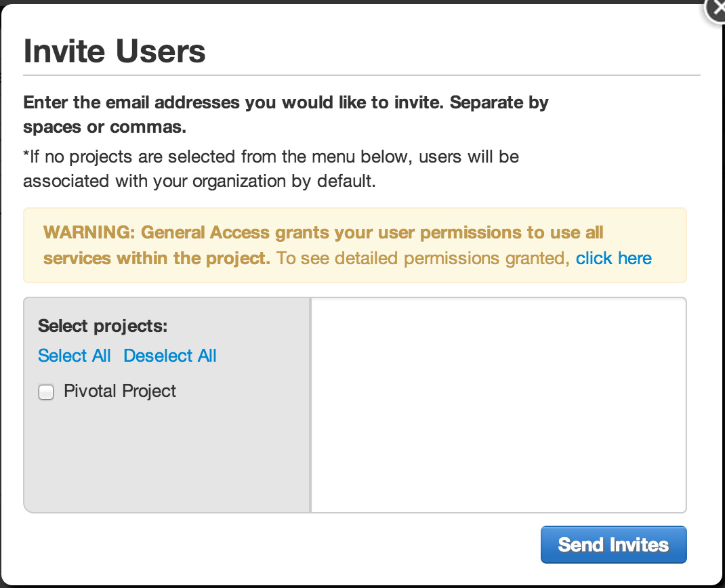Check the Pivotal Project checkbox
This screenshot has width=725, height=588.
pos(46,392)
